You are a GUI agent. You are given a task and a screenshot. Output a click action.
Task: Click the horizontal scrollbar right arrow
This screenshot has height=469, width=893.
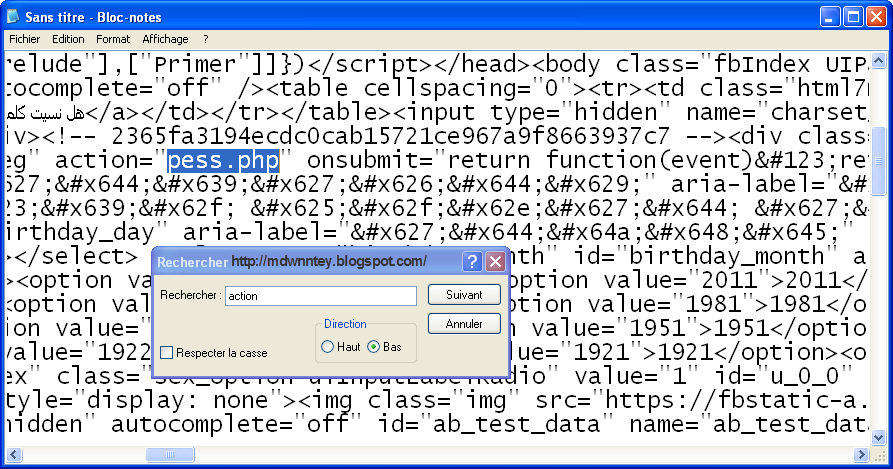[x=861, y=454]
